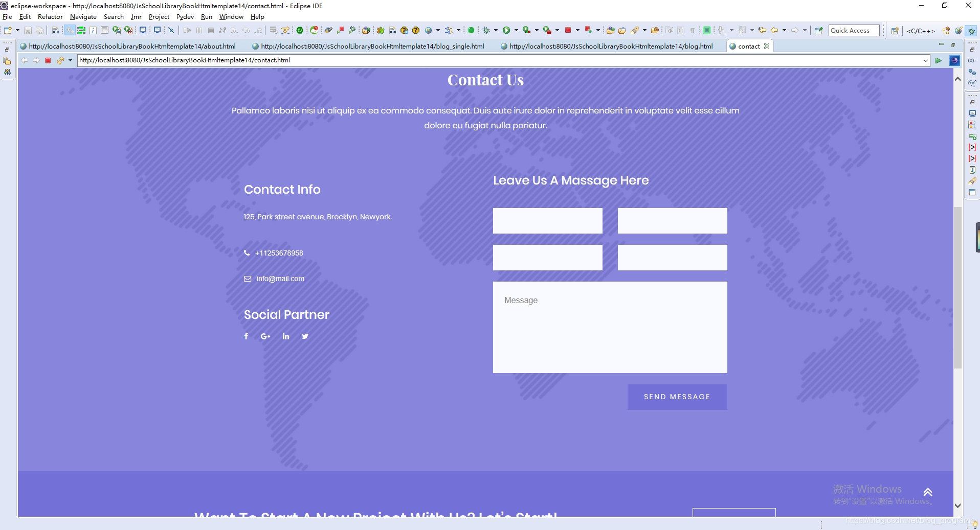Toggle Block Selection Mode green square

pos(707,31)
